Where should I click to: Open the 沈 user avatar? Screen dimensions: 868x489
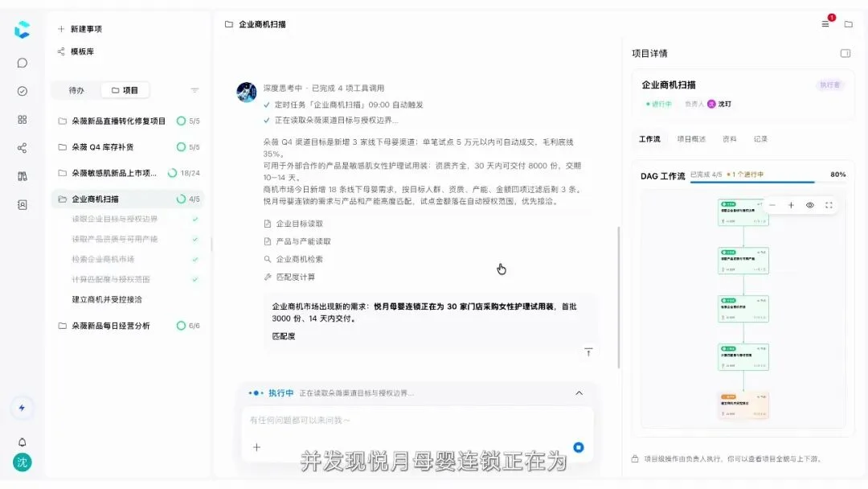pyautogui.click(x=23, y=462)
